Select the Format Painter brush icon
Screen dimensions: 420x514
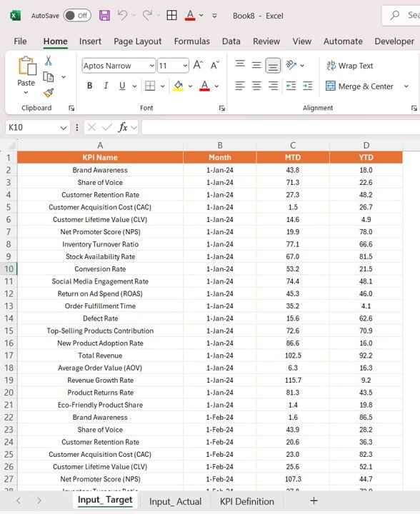(x=49, y=93)
